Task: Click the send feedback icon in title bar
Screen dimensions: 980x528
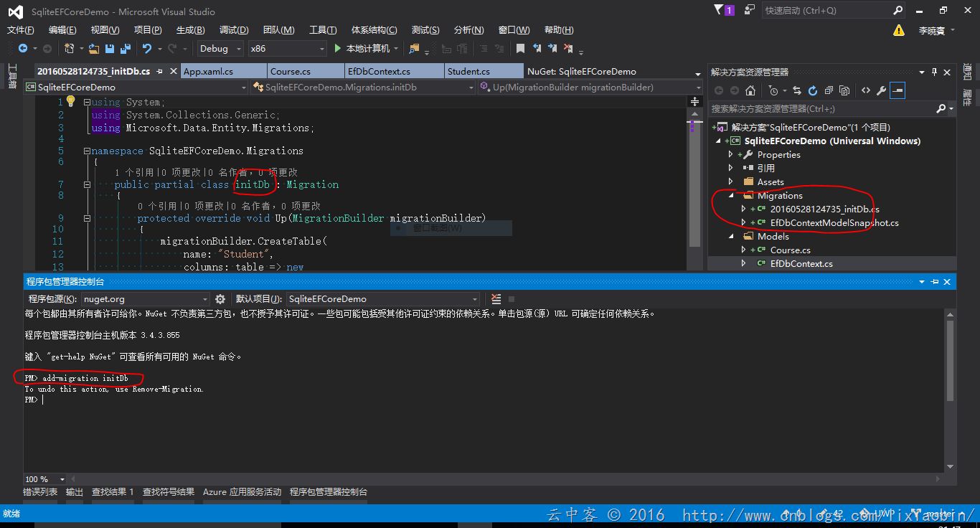Action: point(749,10)
